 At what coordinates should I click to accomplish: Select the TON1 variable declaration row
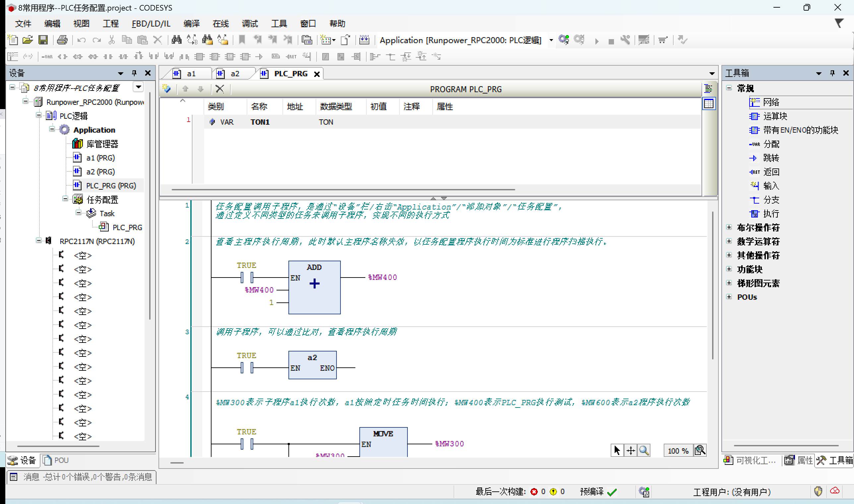[453, 122]
